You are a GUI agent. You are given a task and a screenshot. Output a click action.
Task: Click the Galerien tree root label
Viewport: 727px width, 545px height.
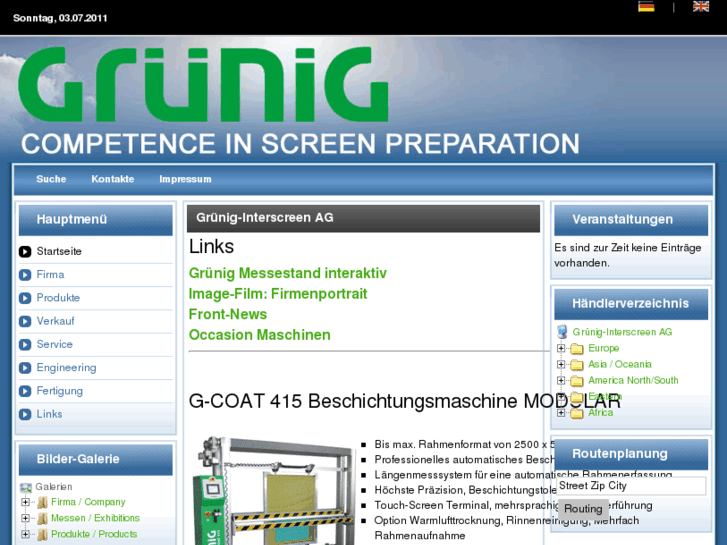[54, 487]
